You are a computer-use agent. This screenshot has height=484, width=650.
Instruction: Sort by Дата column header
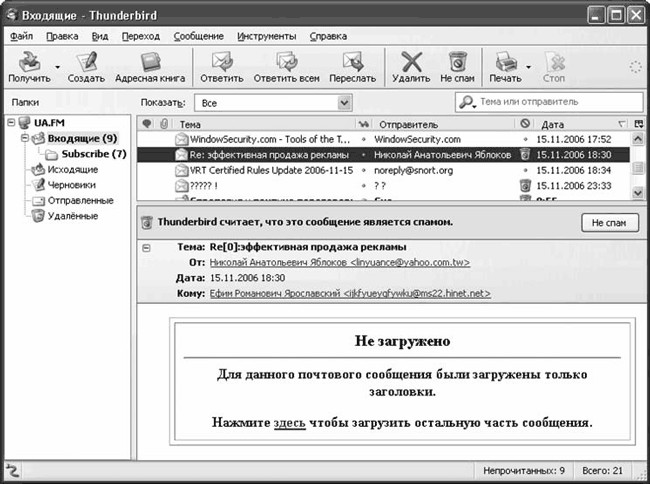point(580,124)
